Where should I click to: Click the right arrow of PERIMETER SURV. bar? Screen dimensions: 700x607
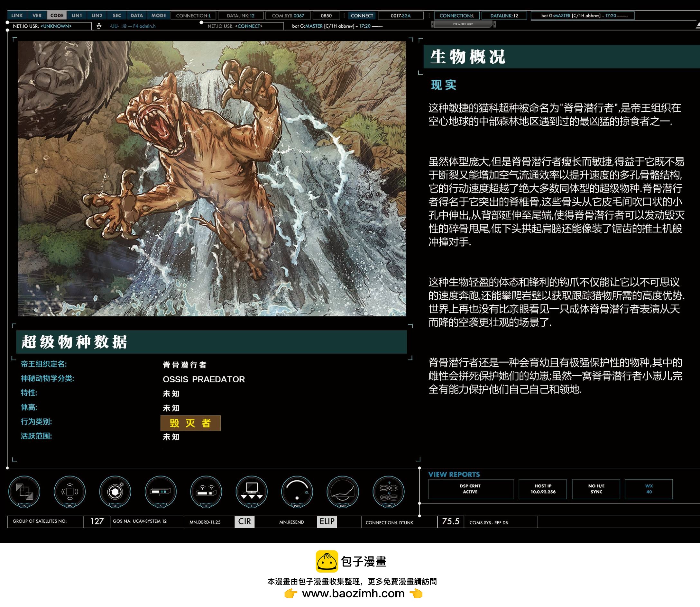[494, 24]
